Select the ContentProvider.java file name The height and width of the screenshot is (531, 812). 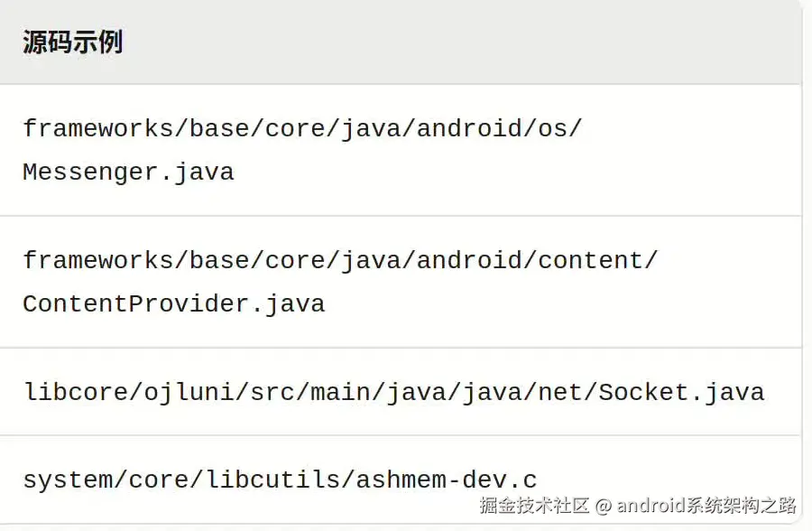coord(173,303)
